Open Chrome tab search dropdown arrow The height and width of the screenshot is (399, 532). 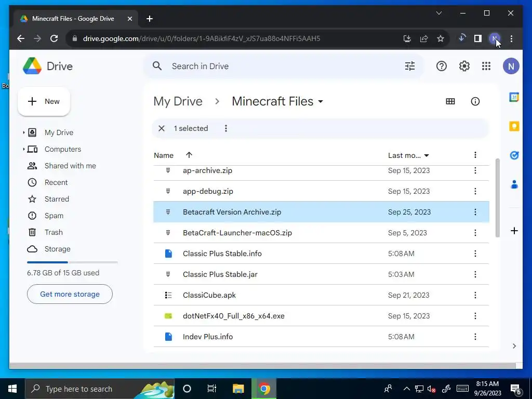[438, 13]
